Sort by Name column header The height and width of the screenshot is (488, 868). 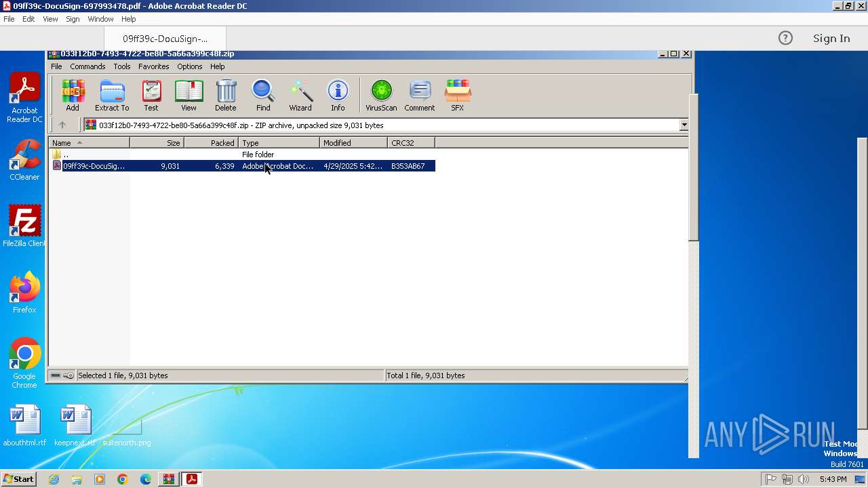(89, 142)
